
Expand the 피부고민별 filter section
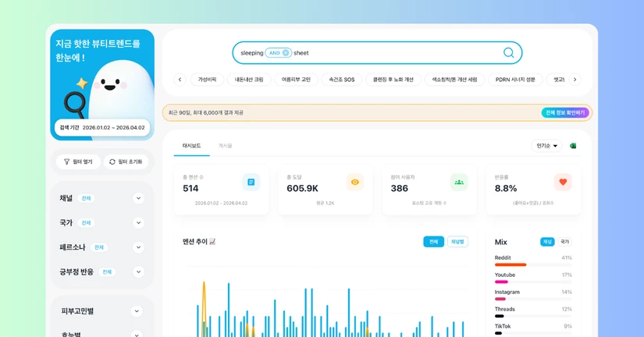coord(137,311)
